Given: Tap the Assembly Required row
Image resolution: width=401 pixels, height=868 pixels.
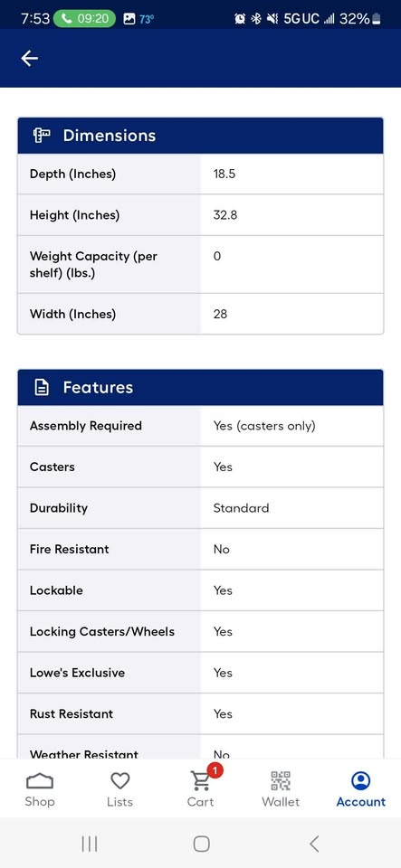Looking at the screenshot, I should tap(201, 426).
